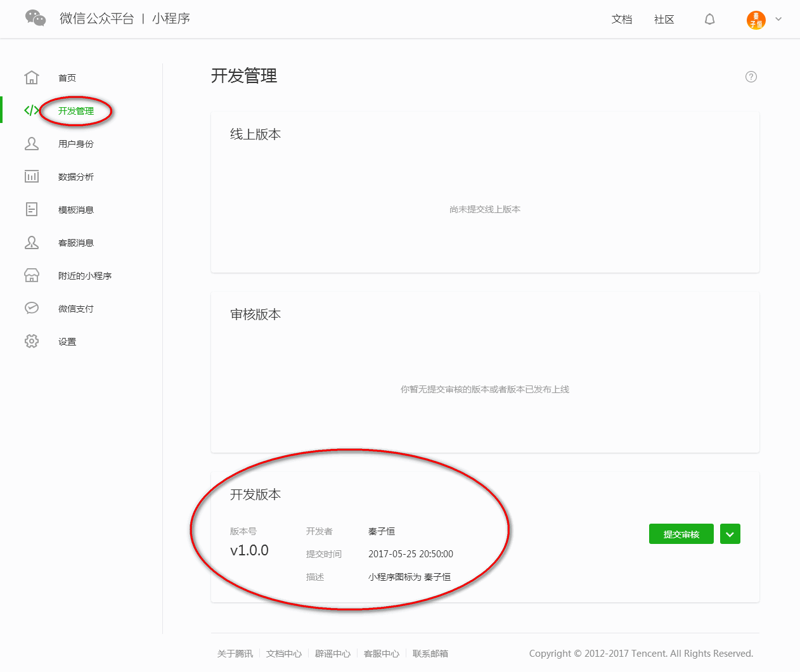Click the Tencent copyright text

[x=641, y=654]
